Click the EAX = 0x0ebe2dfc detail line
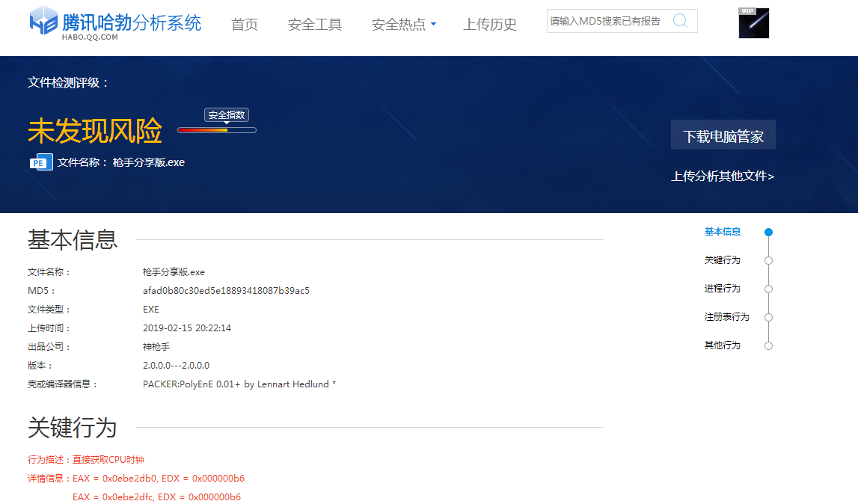The height and width of the screenshot is (504, 858). pos(156,497)
